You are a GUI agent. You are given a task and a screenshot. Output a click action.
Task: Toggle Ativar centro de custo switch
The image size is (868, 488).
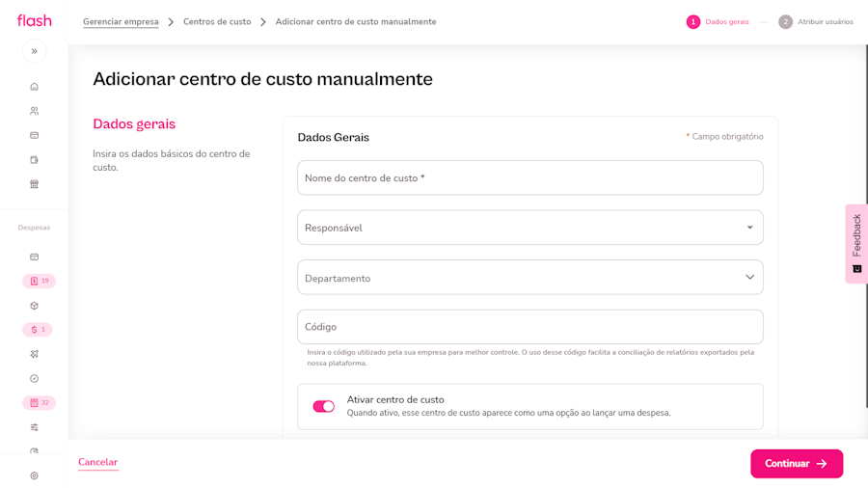[x=324, y=407]
